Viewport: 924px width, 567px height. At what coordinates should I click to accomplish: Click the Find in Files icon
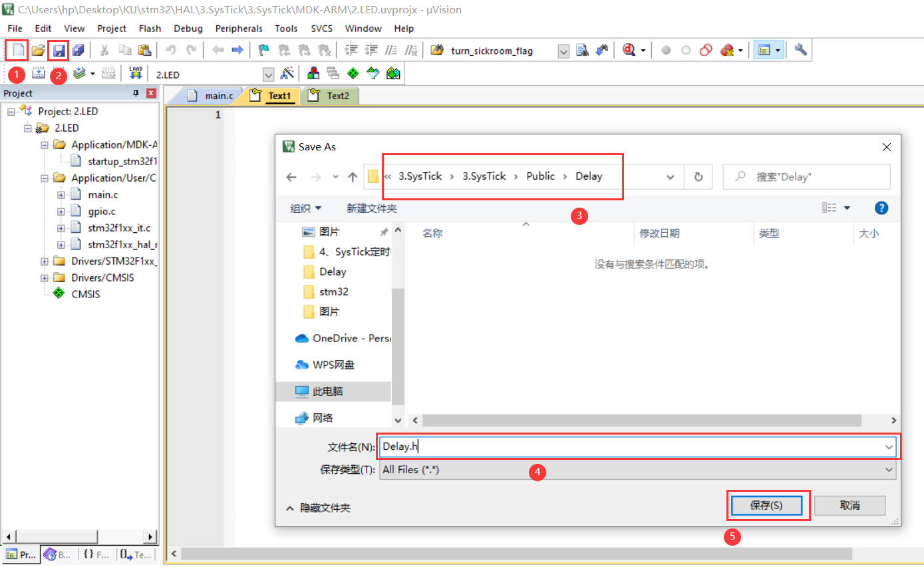(x=437, y=50)
